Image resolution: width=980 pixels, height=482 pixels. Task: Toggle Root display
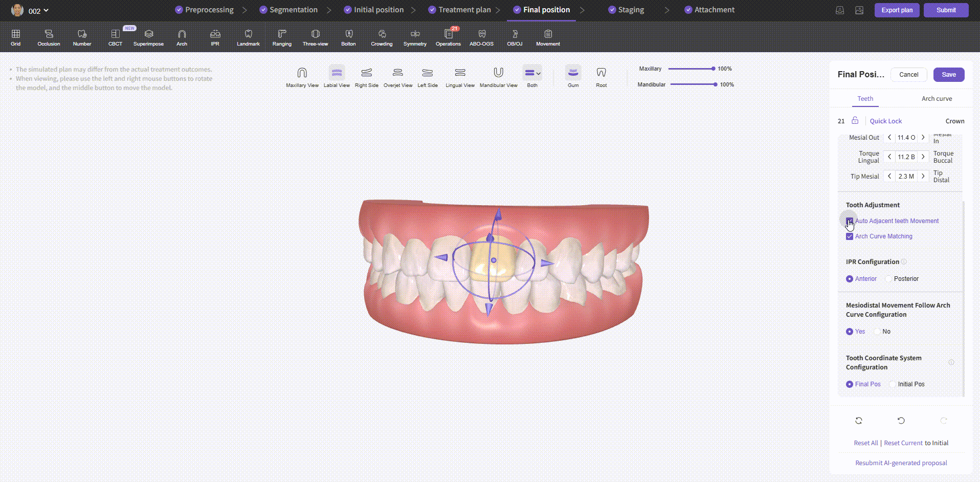tap(601, 77)
